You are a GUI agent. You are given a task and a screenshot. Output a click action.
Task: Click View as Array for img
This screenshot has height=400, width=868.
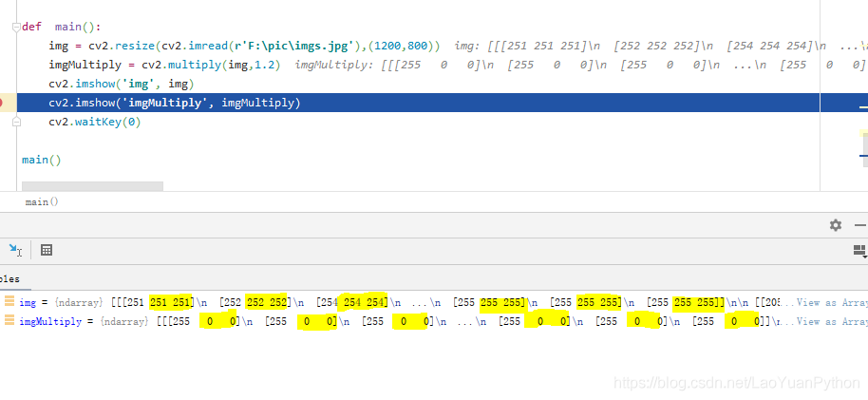click(832, 302)
